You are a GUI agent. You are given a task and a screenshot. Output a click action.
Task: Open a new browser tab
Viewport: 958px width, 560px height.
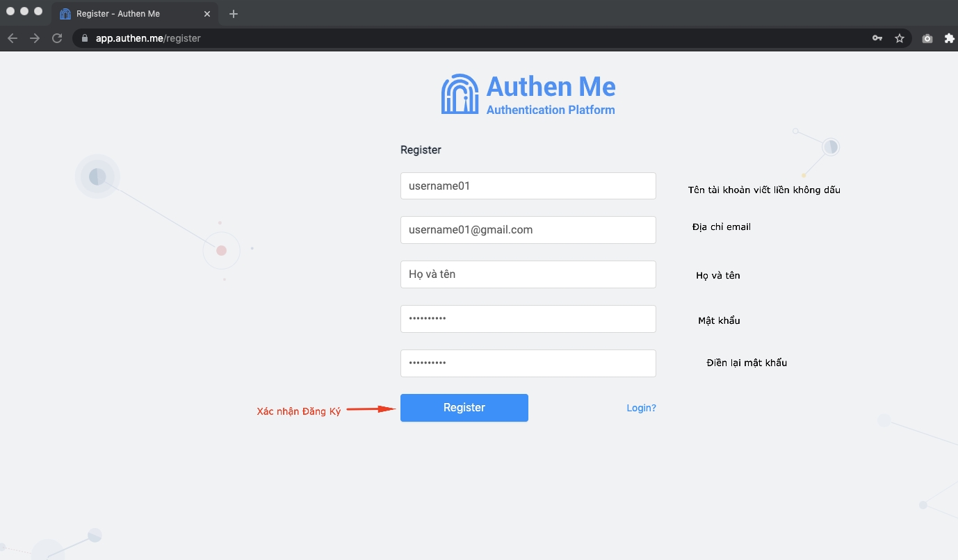234,14
